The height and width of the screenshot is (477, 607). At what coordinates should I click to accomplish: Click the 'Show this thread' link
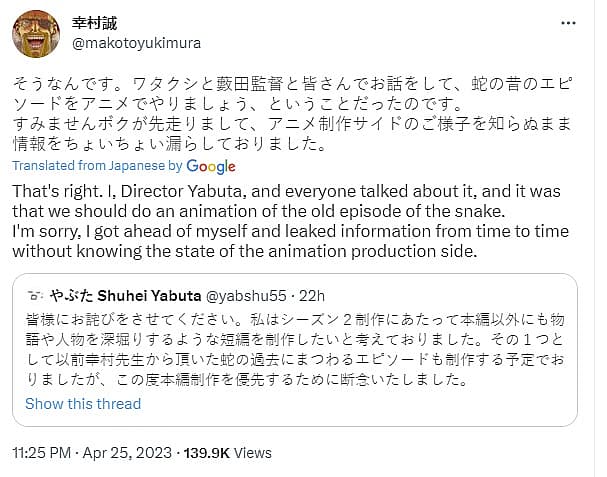click(83, 404)
